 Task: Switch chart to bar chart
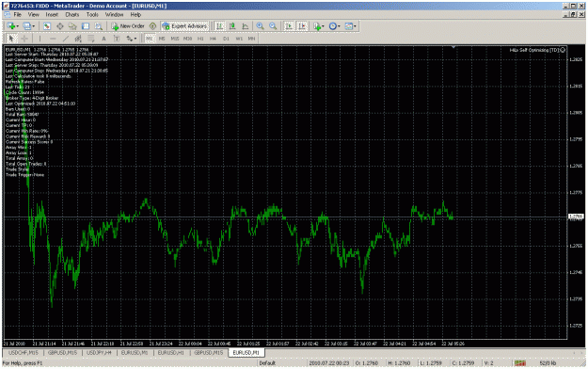click(x=220, y=26)
